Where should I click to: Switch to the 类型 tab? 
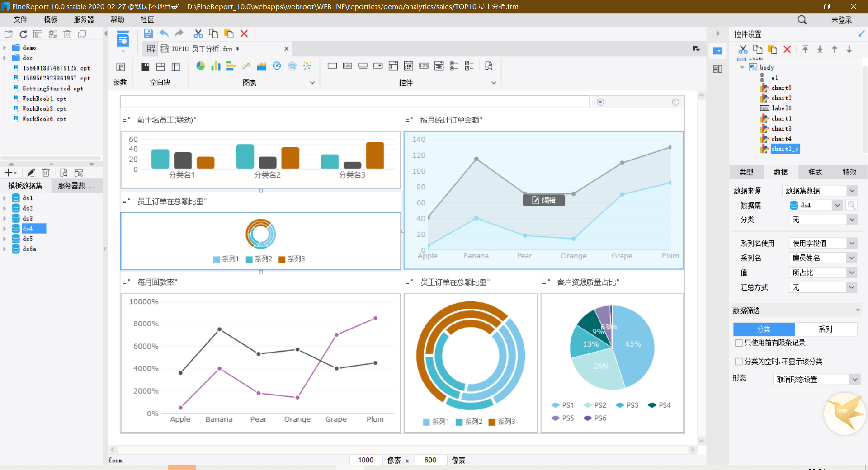pyautogui.click(x=746, y=172)
